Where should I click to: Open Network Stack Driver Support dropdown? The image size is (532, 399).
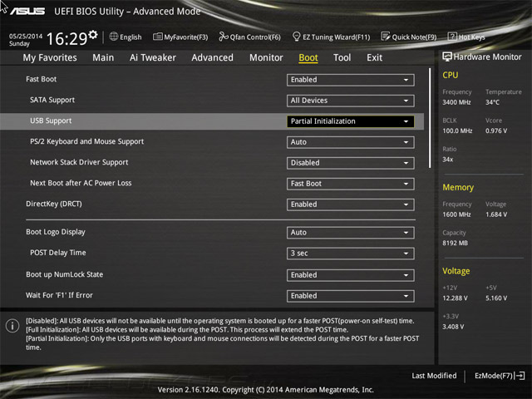tap(351, 163)
